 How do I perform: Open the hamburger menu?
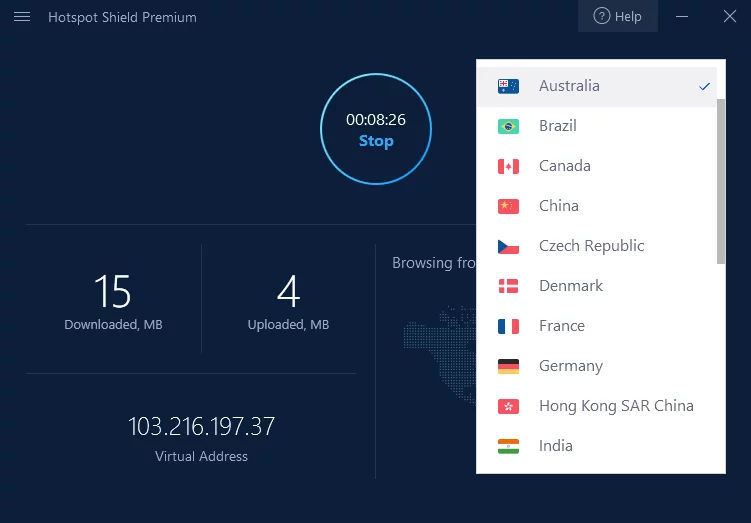point(22,17)
